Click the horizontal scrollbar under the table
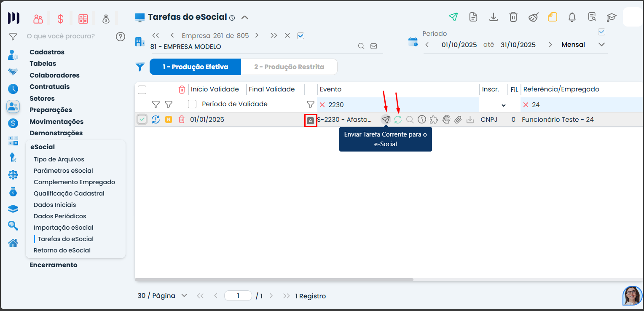The height and width of the screenshot is (311, 644). 274,279
